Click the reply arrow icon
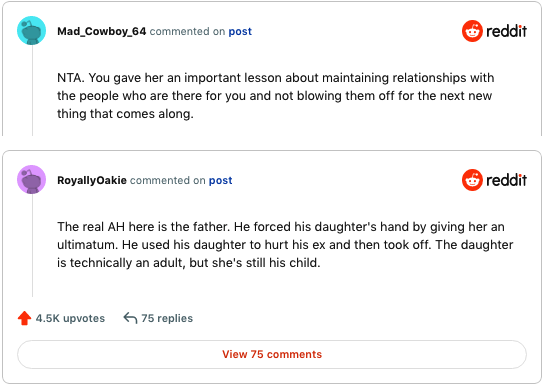This screenshot has height=385, width=545. coord(130,318)
